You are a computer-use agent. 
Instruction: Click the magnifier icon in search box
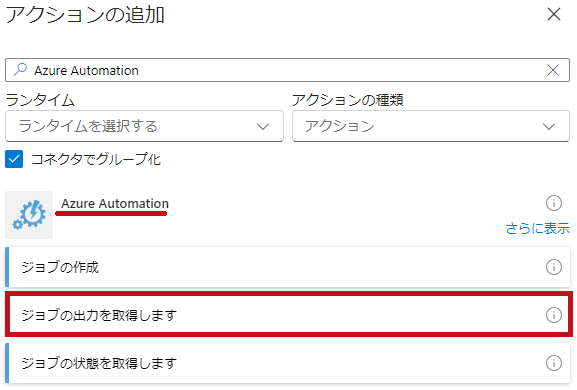pyautogui.click(x=20, y=69)
